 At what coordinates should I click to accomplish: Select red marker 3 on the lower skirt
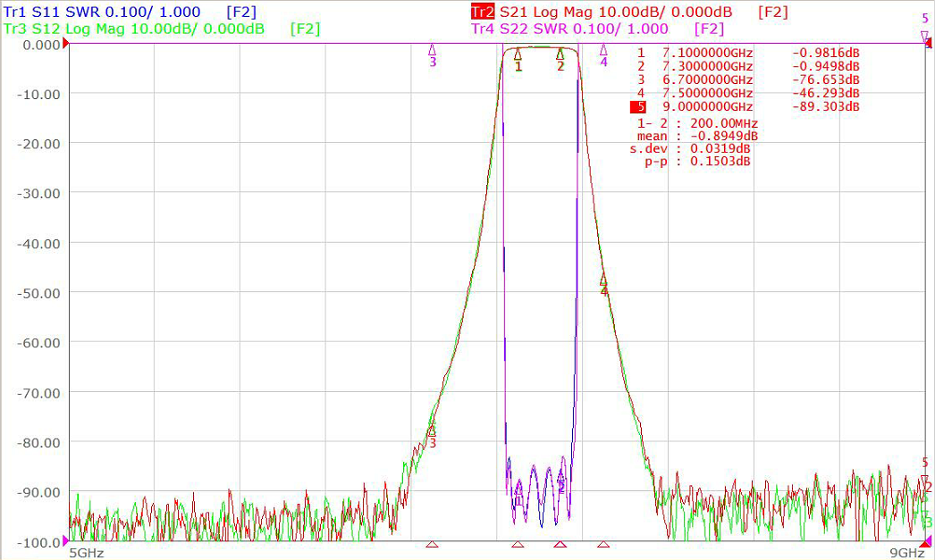pyautogui.click(x=432, y=429)
